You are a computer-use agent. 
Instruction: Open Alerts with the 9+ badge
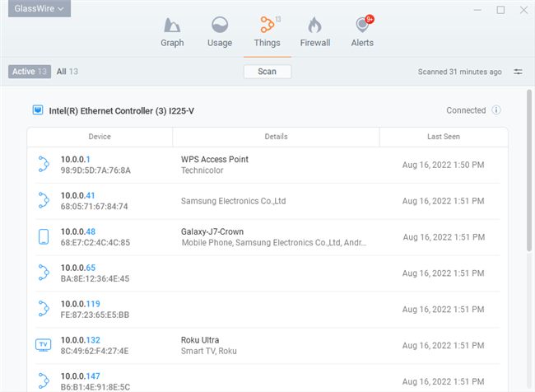tap(361, 26)
